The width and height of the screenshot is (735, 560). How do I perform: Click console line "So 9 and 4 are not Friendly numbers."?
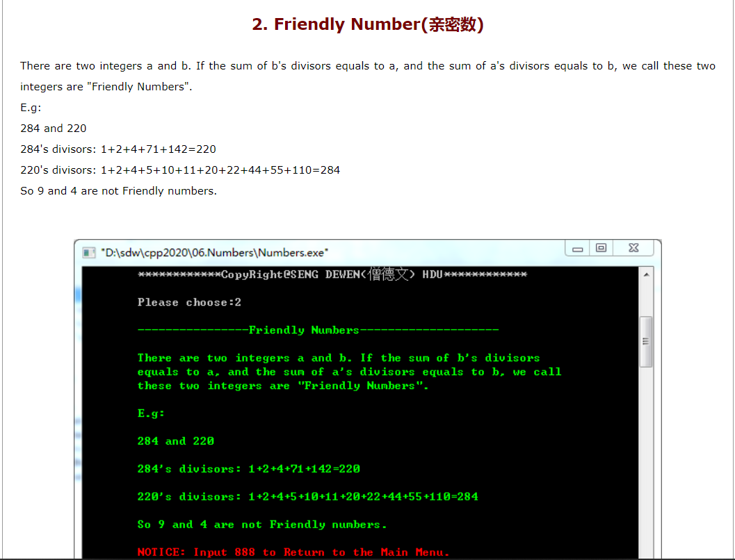pyautogui.click(x=263, y=525)
